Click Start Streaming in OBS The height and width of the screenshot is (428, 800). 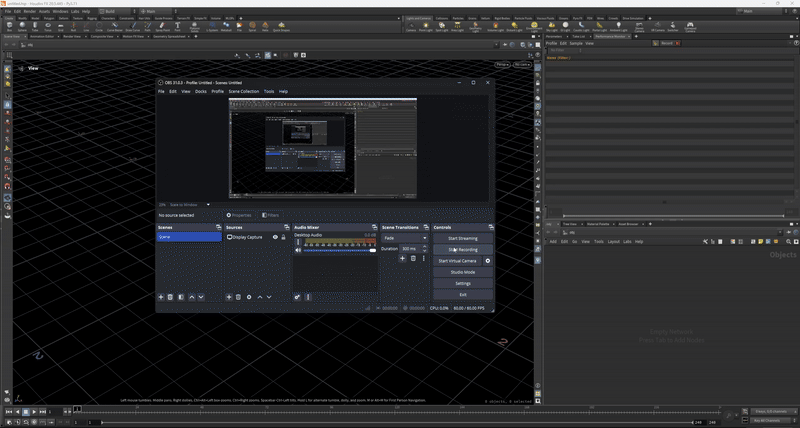(x=463, y=238)
